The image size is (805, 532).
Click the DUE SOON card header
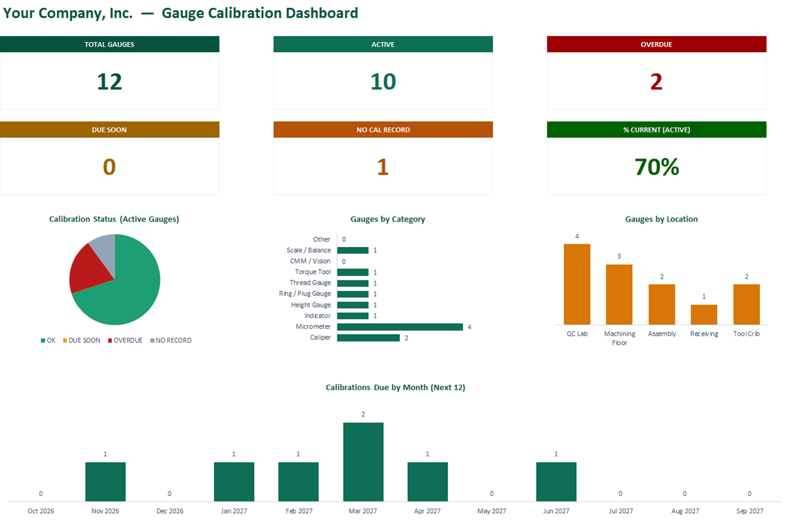[x=109, y=129]
